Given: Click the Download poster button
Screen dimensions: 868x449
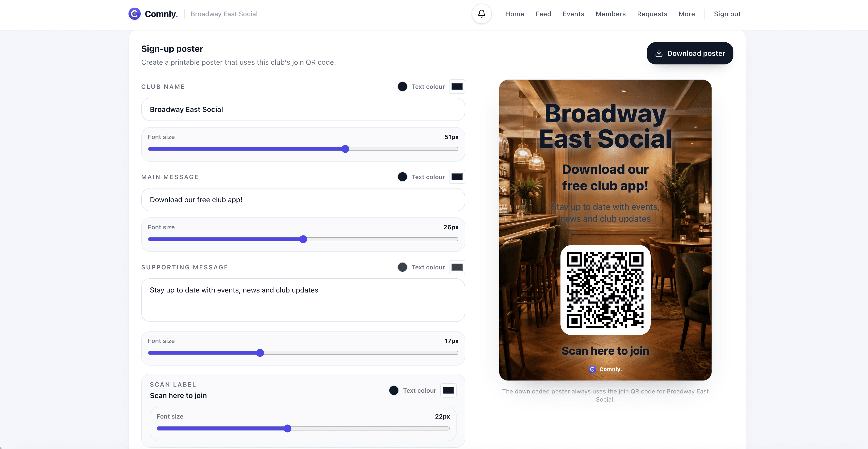Looking at the screenshot, I should pos(690,53).
